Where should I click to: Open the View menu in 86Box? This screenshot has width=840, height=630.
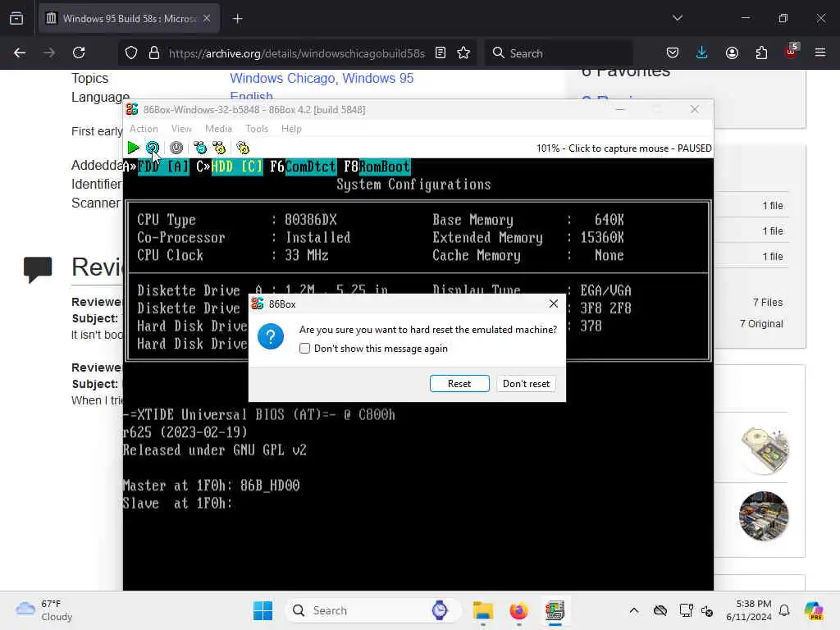(x=181, y=129)
